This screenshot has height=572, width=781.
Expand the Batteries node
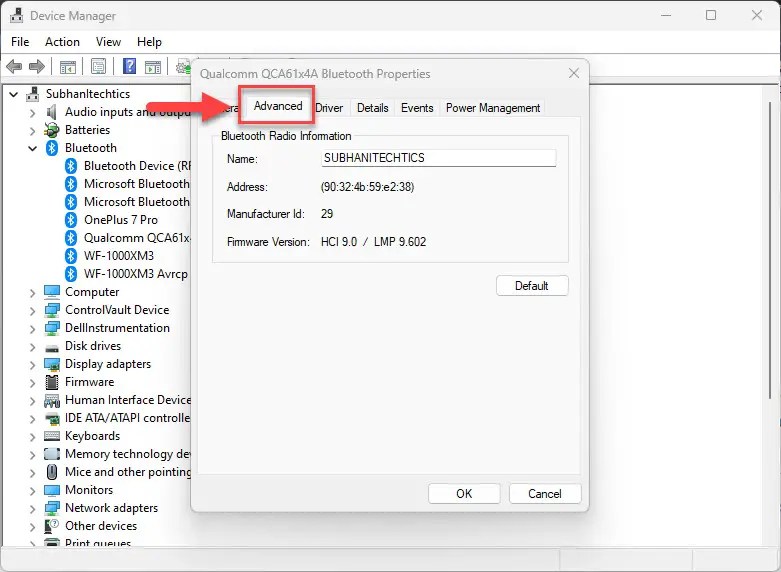point(32,131)
